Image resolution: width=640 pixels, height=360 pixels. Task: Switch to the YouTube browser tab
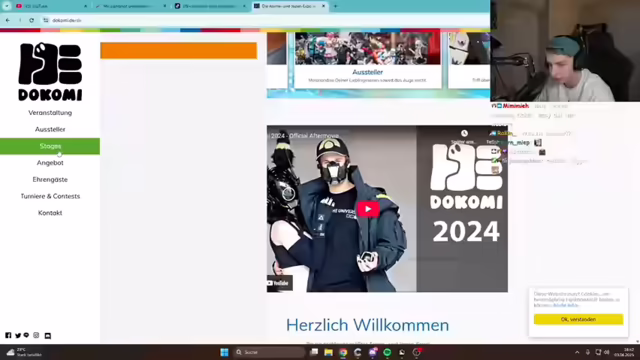point(51,6)
